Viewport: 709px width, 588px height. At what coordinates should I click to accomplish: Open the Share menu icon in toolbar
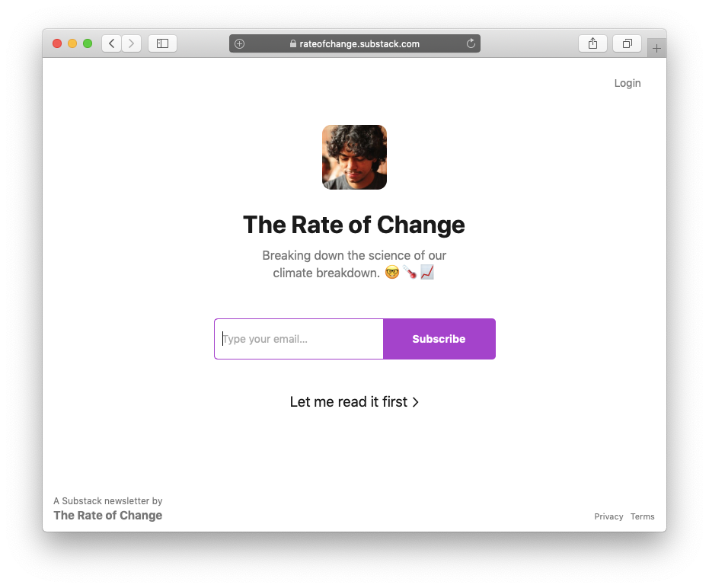pos(592,43)
